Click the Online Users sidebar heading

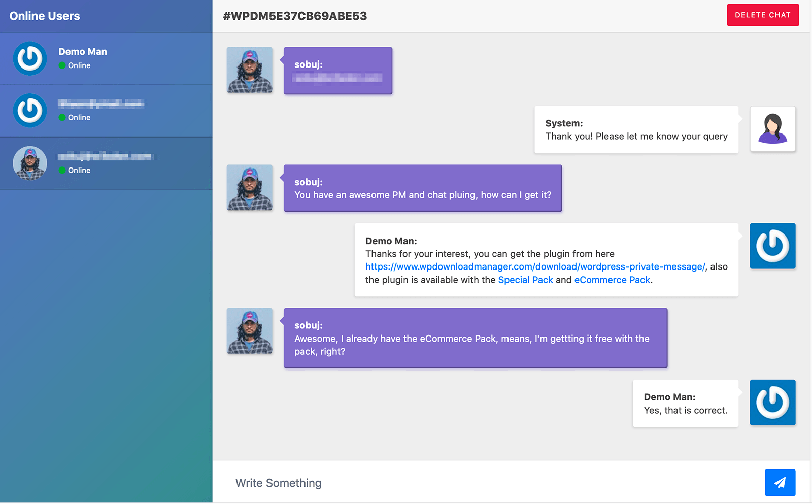[45, 16]
